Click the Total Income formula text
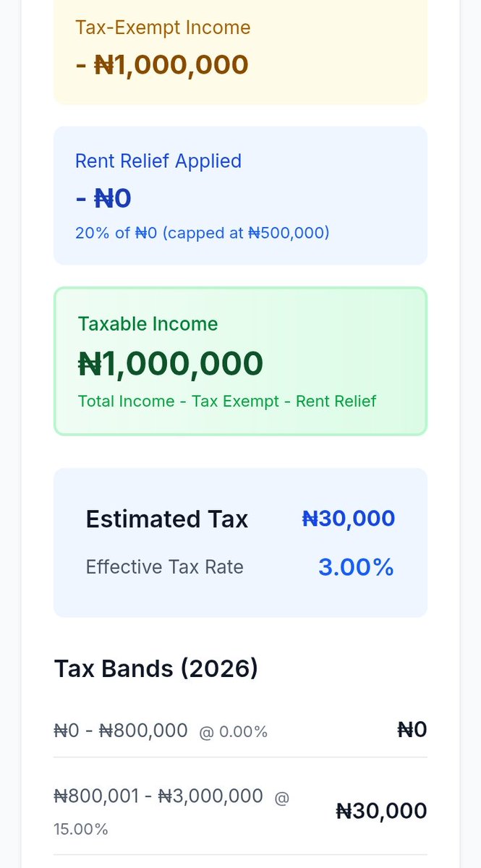Screen dimensions: 481x868 click(227, 401)
